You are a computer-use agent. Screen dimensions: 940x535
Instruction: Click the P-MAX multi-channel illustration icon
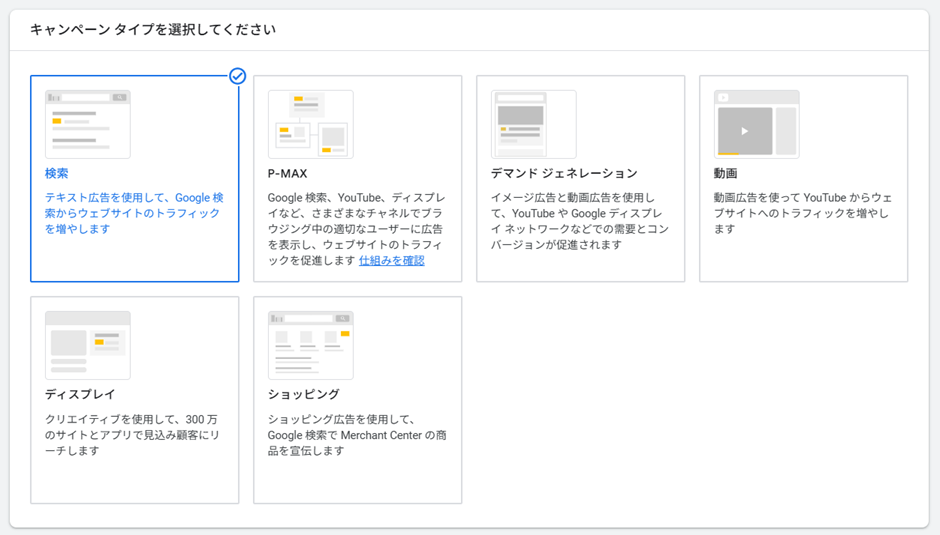tap(310, 124)
